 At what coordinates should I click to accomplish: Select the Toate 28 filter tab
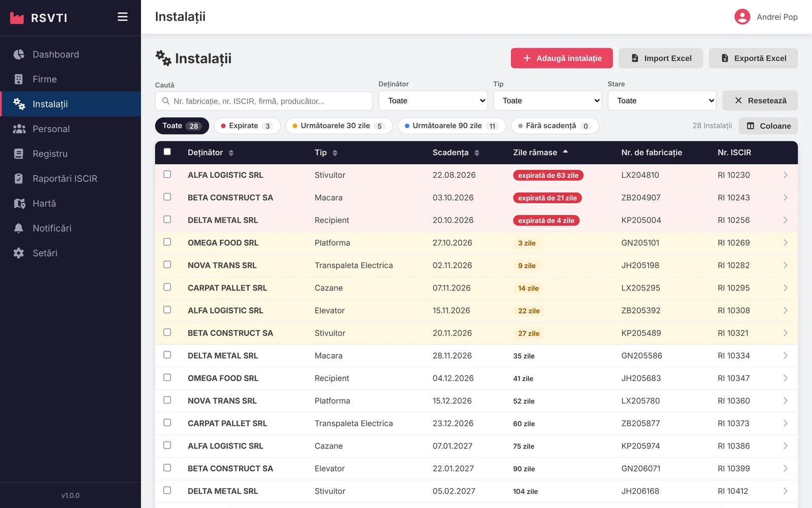pyautogui.click(x=182, y=126)
